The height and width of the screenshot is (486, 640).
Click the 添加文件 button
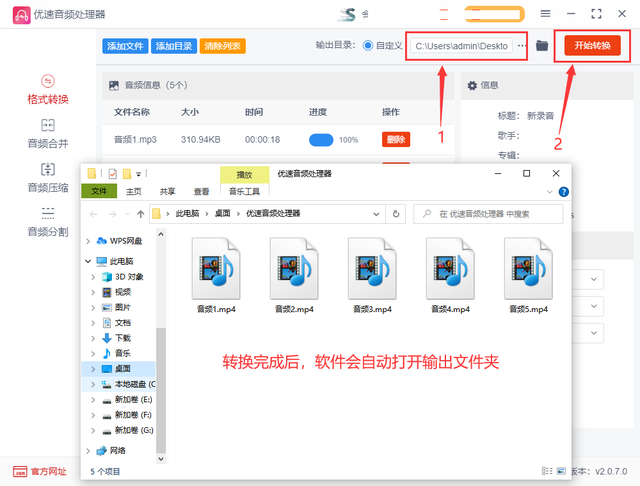coord(125,46)
